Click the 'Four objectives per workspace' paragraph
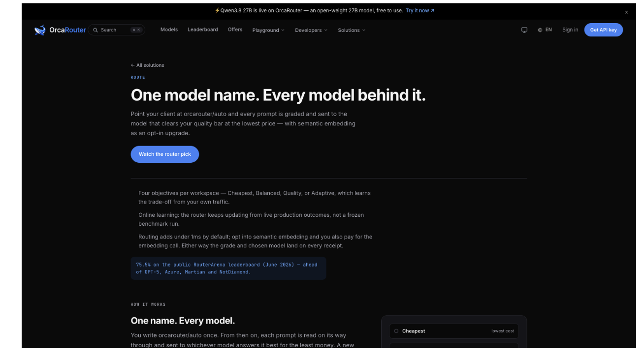Screen dimensions: 644x358 (x=255, y=197)
